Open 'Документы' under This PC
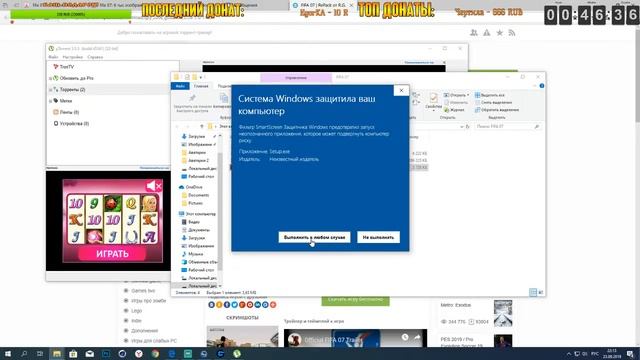Screen dimensions: 640x360 pyautogui.click(x=196, y=230)
